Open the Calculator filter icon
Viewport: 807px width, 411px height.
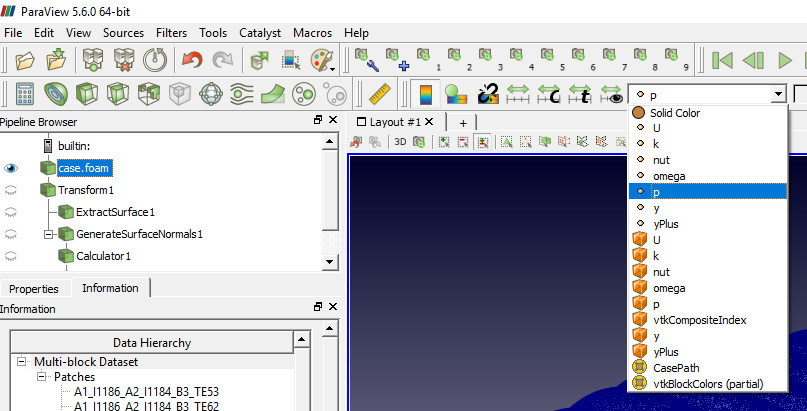pos(25,94)
